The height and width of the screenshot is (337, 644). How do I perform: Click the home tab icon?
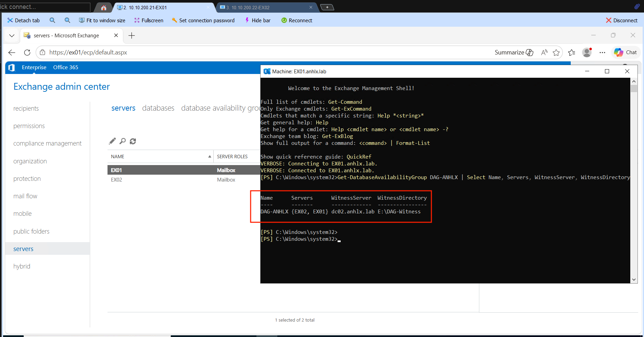point(104,8)
